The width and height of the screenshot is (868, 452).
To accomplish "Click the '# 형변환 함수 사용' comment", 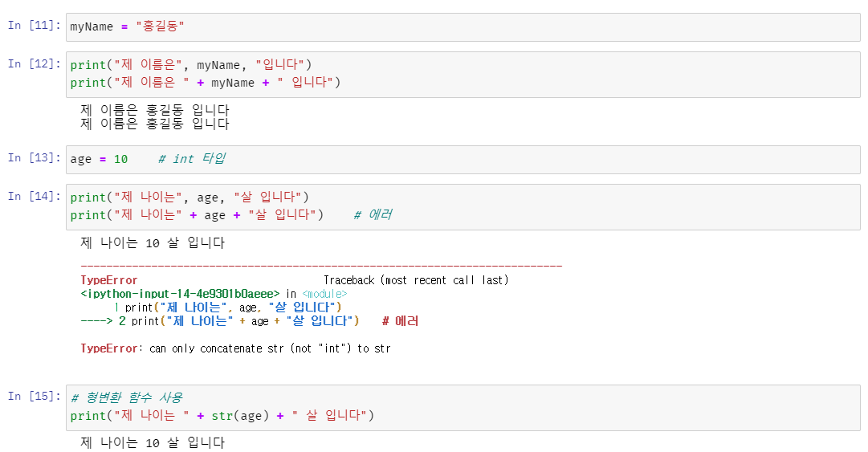I will [x=127, y=397].
